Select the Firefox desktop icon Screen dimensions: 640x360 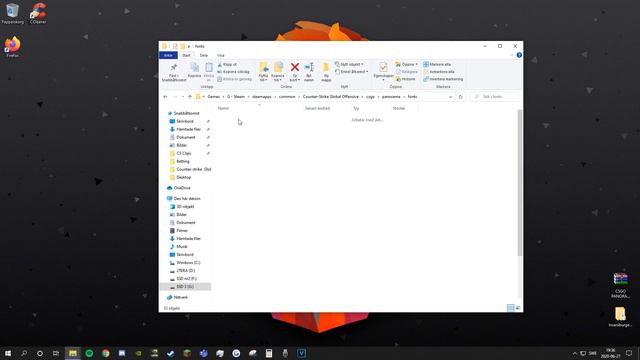12,47
